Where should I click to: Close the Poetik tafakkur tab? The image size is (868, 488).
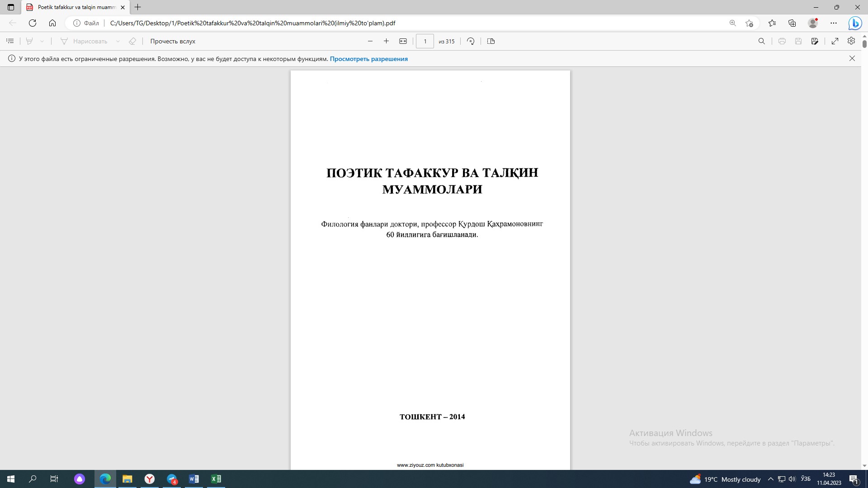point(123,7)
